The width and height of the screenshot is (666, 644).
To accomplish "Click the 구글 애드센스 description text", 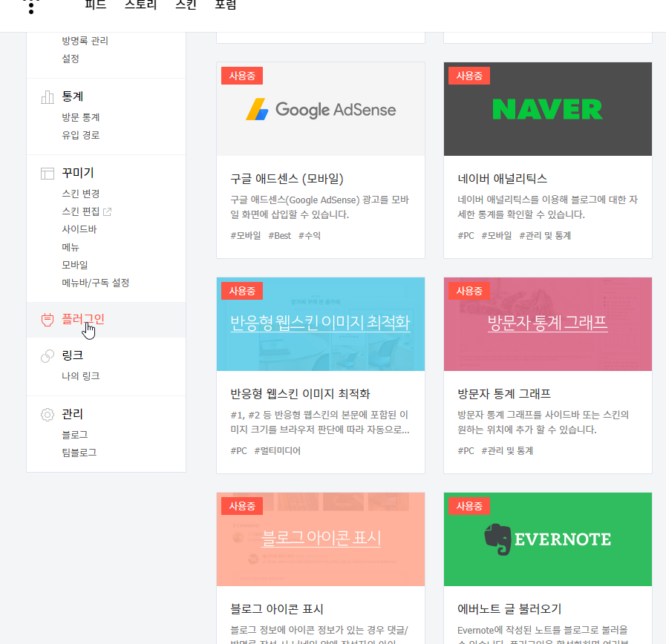I will (x=320, y=207).
